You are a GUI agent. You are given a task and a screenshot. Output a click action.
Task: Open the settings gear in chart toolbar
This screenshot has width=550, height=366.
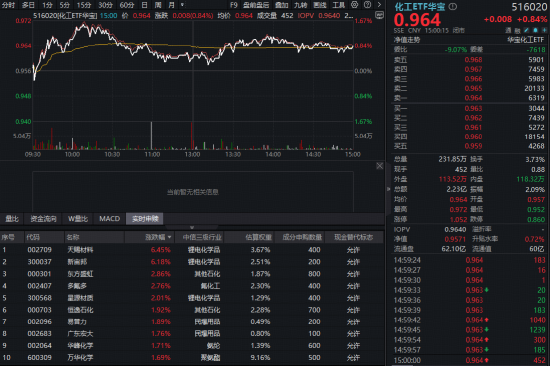click(x=355, y=5)
